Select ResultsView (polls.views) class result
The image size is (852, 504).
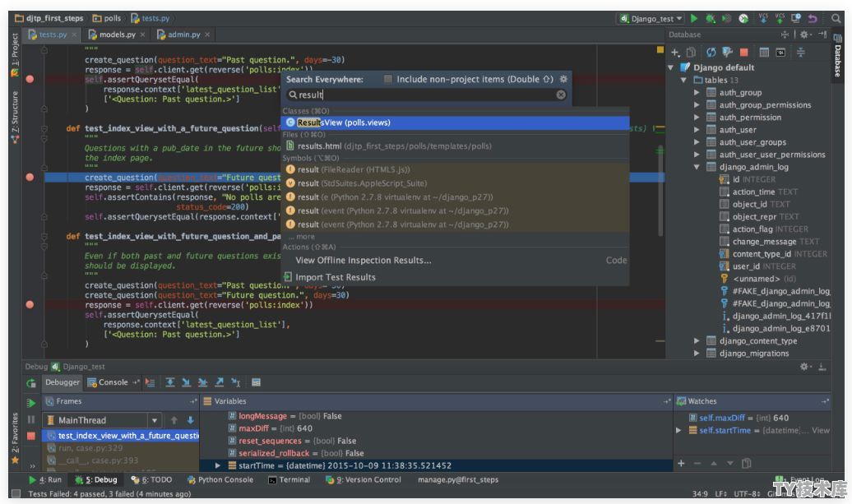(x=455, y=123)
